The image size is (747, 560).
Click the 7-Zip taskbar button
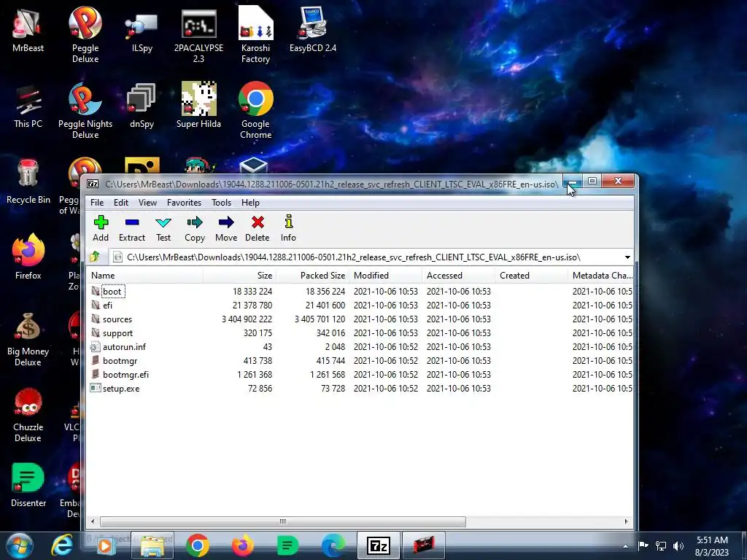379,545
